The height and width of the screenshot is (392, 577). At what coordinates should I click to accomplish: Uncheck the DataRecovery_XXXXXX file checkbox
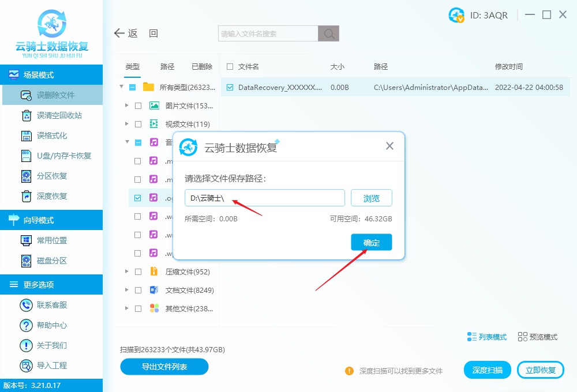click(231, 88)
